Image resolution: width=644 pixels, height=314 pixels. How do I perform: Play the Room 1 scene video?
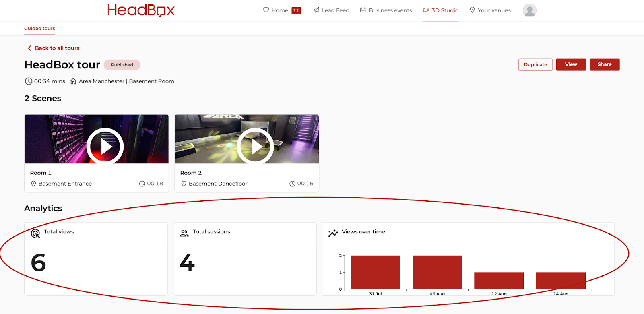pyautogui.click(x=105, y=146)
